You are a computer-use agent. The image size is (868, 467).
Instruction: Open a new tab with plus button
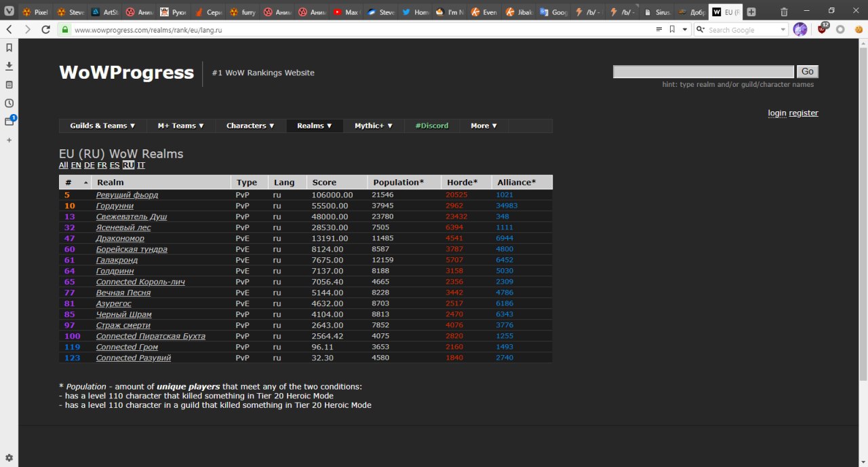click(751, 12)
